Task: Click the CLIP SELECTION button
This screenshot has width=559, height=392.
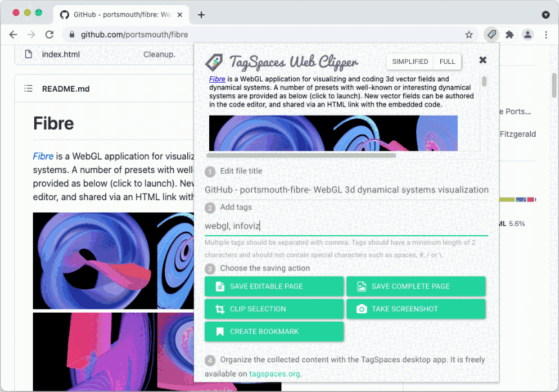Action: 274,309
